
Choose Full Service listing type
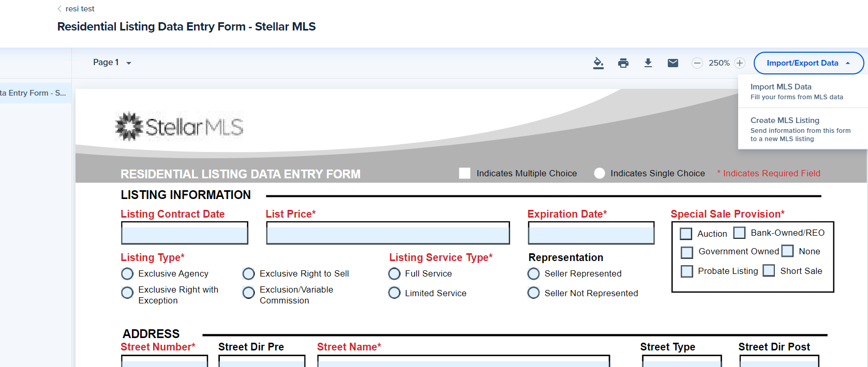[394, 273]
